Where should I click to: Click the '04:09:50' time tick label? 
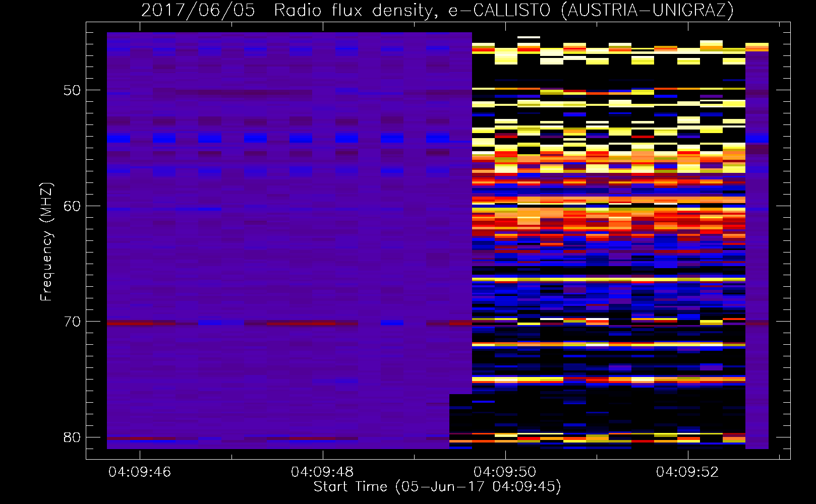click(505, 472)
